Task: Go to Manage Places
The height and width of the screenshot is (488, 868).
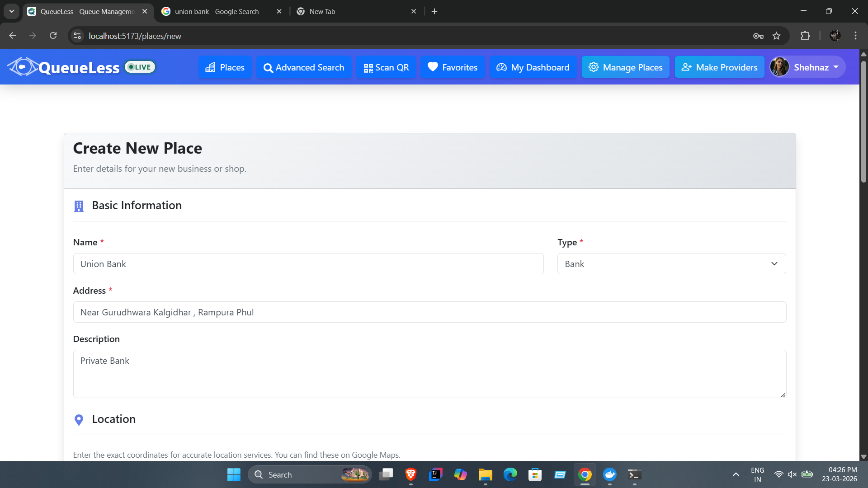Action: 625,67
